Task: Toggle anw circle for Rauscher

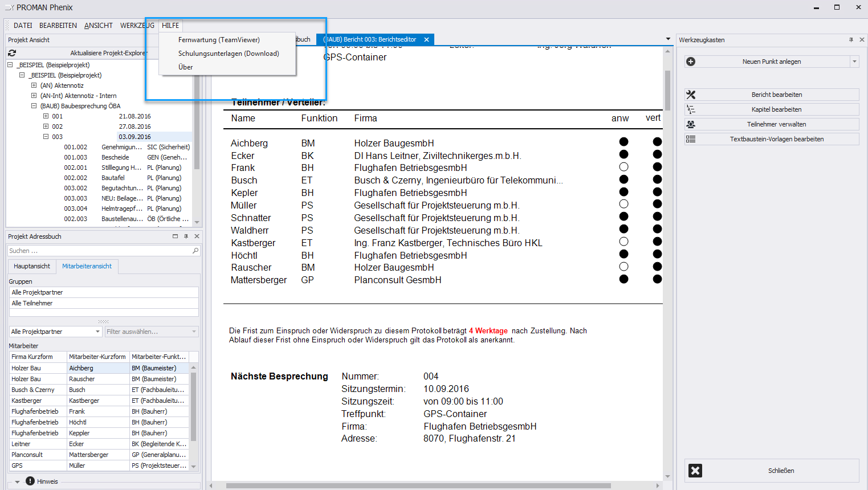Action: point(624,267)
